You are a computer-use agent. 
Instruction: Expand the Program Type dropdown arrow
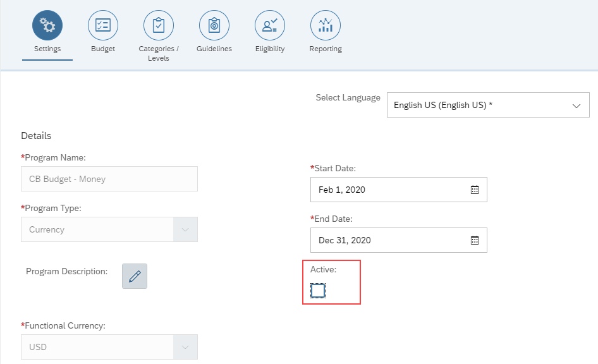pyautogui.click(x=185, y=229)
